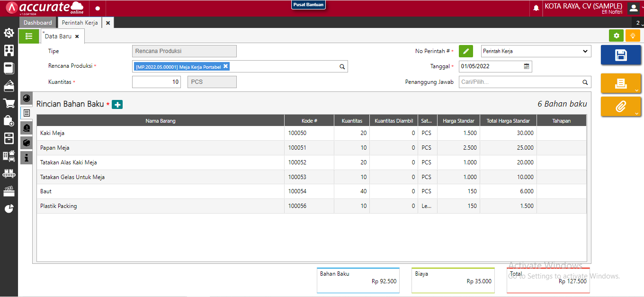Switch to the Dashboard tab
This screenshot has width=644, height=297.
point(38,23)
